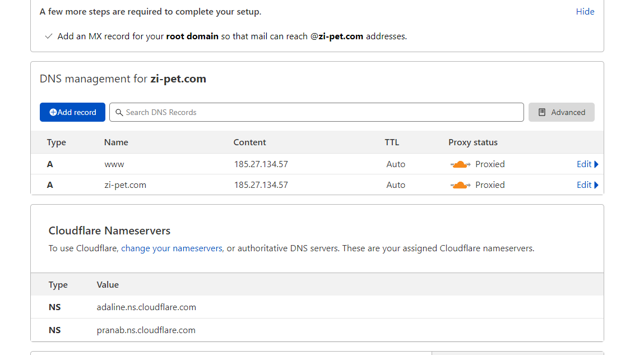Click the zi-pet.com record name cell
This screenshot has width=644, height=355.
pyautogui.click(x=125, y=185)
